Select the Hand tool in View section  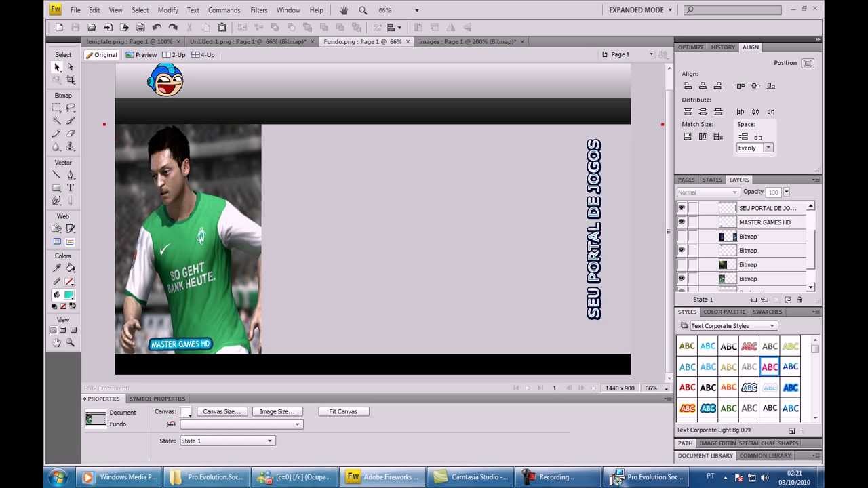tap(56, 343)
